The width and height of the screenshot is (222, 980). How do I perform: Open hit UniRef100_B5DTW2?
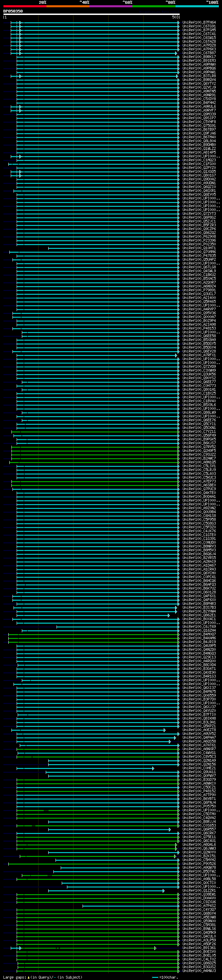(199, 872)
